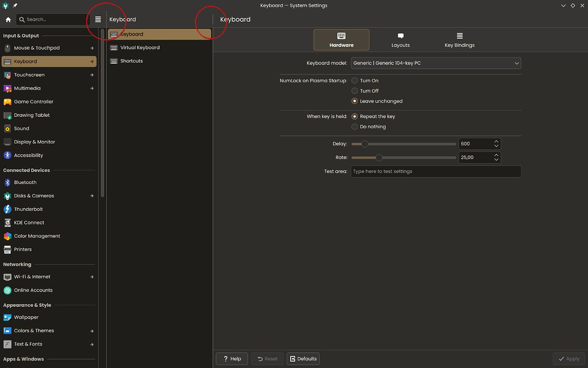This screenshot has height=368, width=588.
Task: Click the hamburger menu icon
Action: pos(98,19)
